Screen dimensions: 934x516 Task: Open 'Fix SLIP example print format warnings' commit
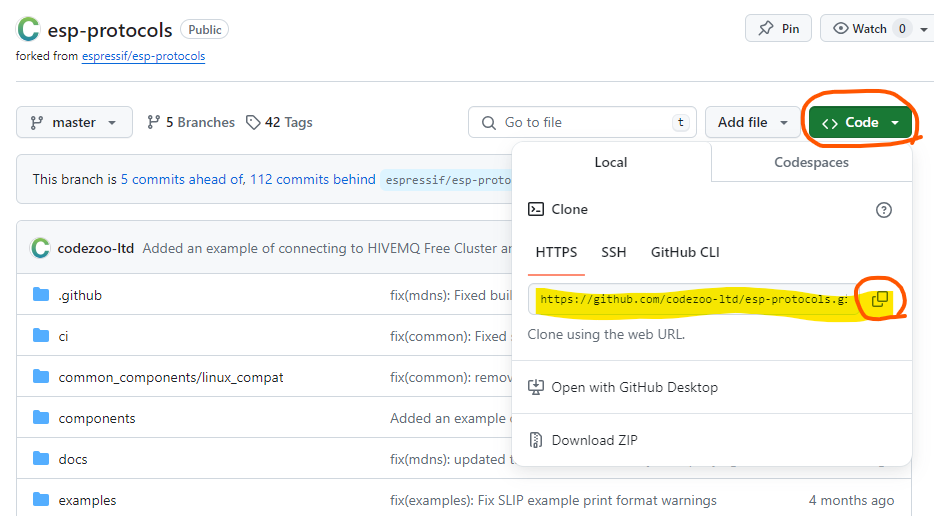(553, 501)
